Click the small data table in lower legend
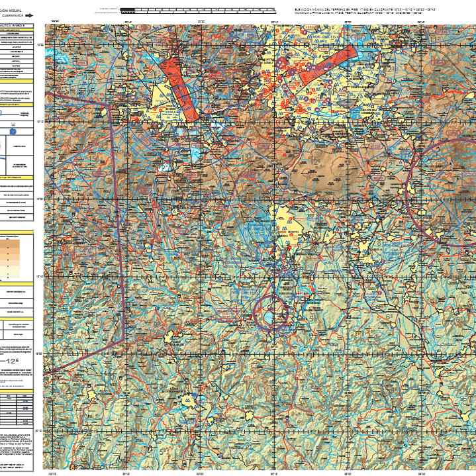 16,405
